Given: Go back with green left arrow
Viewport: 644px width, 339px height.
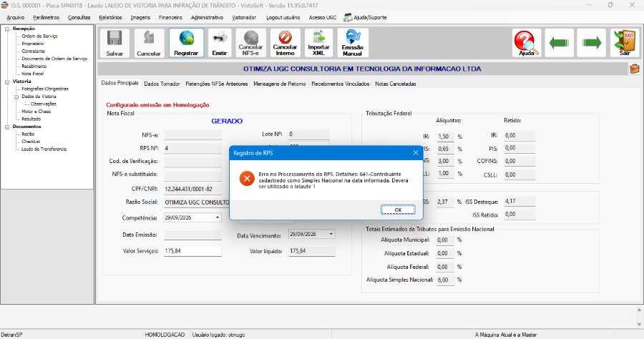Looking at the screenshot, I should point(559,43).
